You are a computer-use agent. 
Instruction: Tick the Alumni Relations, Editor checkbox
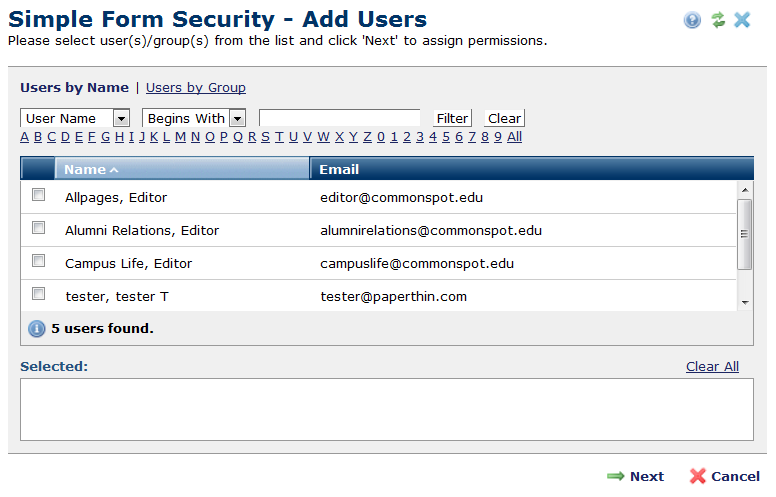39,228
